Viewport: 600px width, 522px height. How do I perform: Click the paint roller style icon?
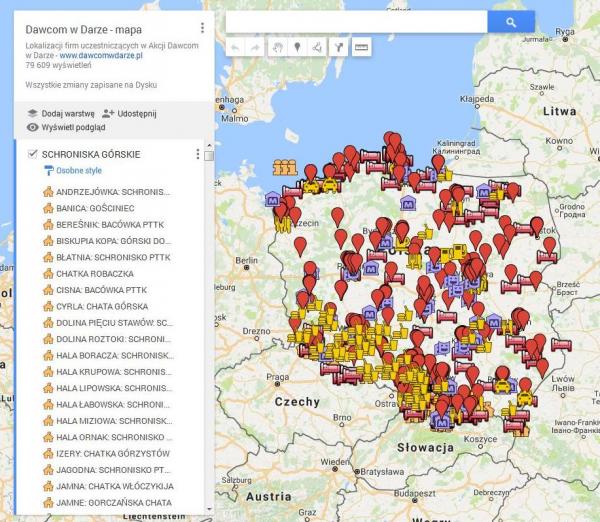[49, 171]
